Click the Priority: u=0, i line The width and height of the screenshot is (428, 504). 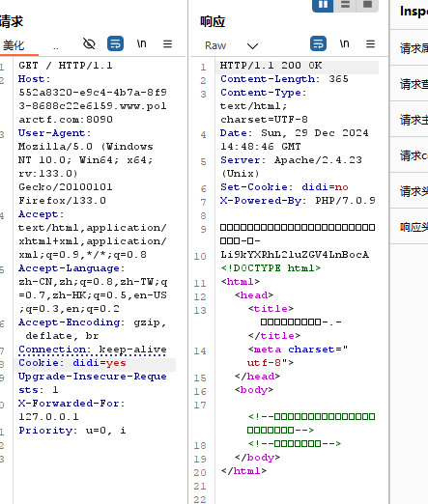tap(72, 431)
